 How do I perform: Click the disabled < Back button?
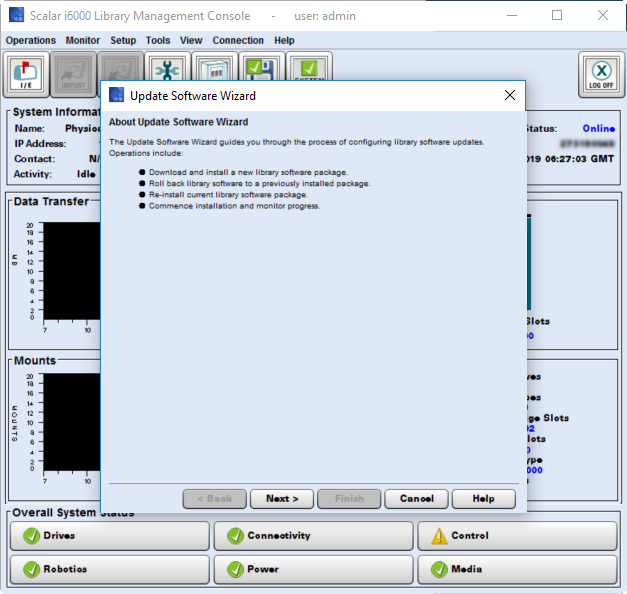coord(215,499)
